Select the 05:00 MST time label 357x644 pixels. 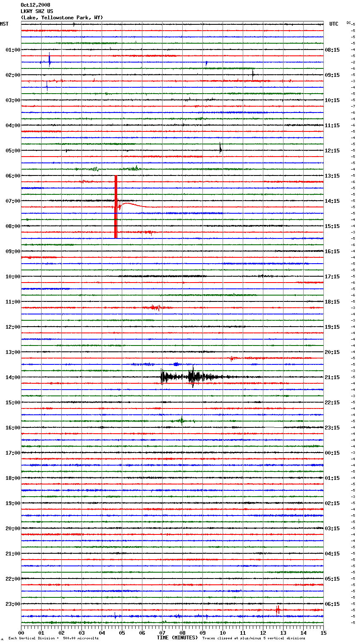tap(13, 151)
